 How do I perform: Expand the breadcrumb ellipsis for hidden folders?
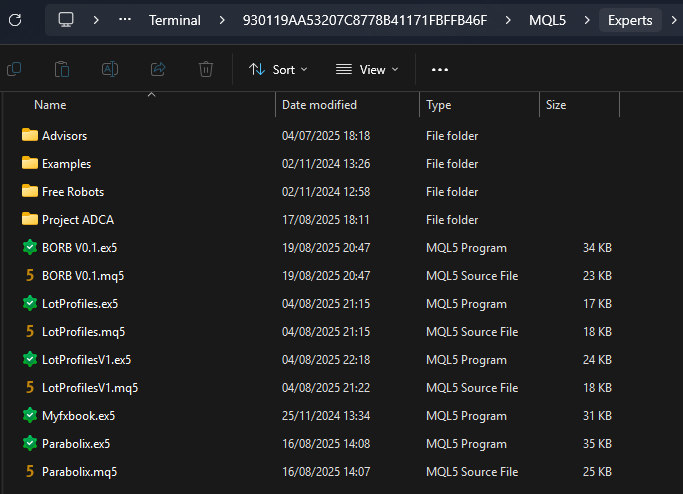pos(125,20)
